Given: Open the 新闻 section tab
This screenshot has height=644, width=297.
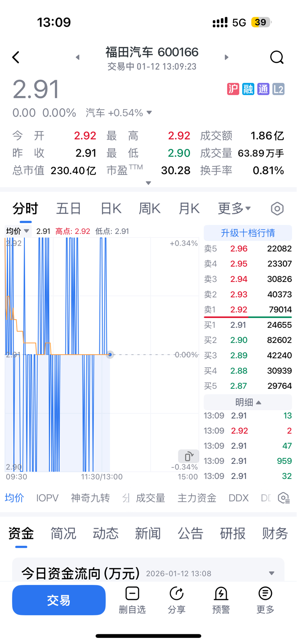Looking at the screenshot, I should (148, 534).
